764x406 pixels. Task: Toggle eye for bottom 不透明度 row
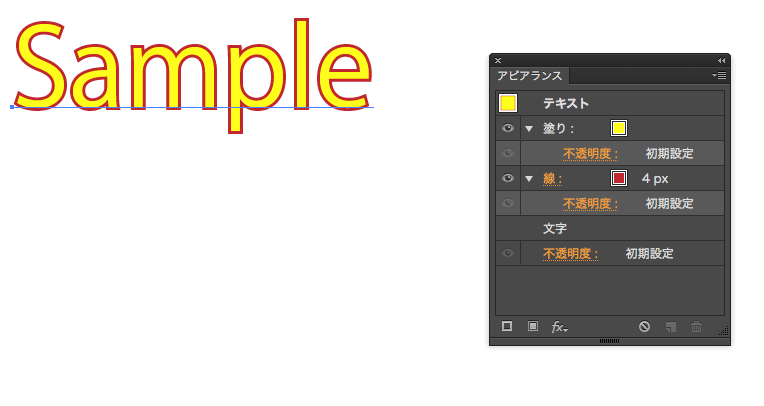(508, 253)
